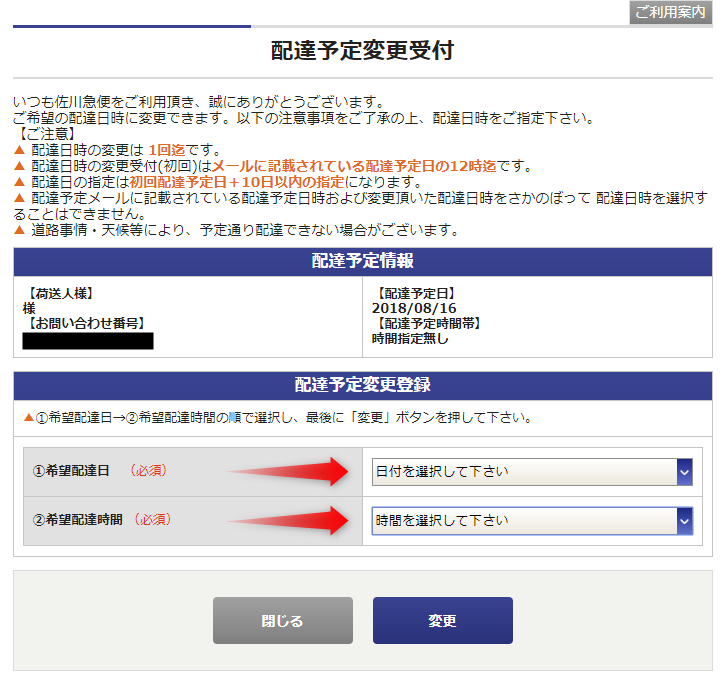The height and width of the screenshot is (680, 724).
Task: Click the chevron arrow on the date dropdown
Action: tap(684, 472)
